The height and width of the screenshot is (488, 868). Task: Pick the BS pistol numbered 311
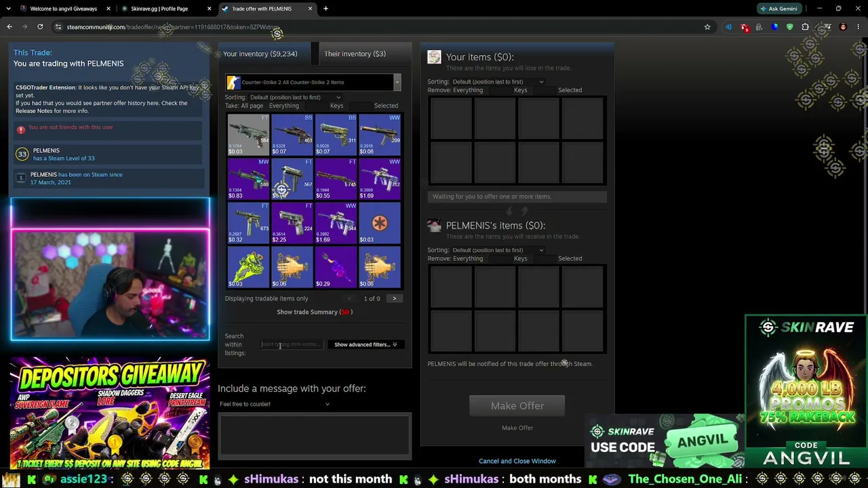pyautogui.click(x=336, y=134)
